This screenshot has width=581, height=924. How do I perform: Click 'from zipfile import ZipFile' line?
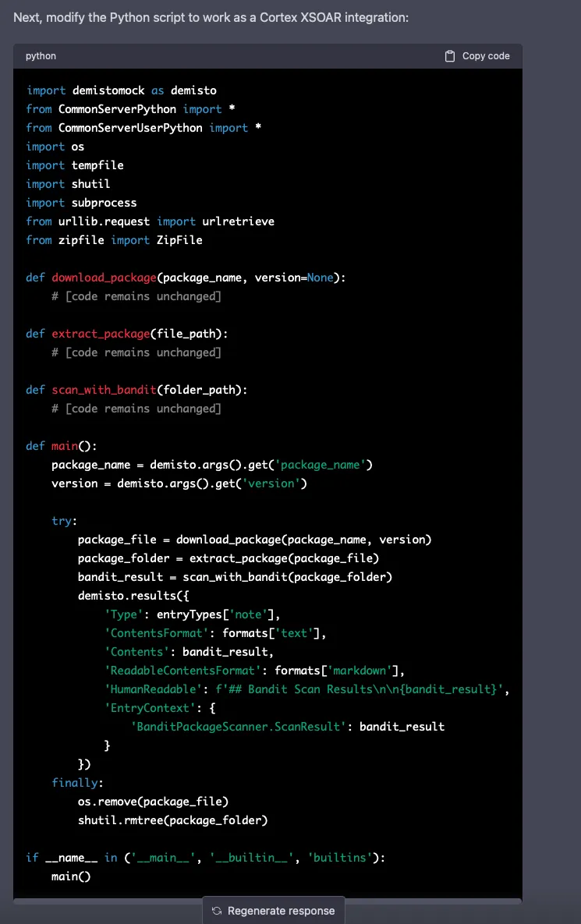click(114, 240)
